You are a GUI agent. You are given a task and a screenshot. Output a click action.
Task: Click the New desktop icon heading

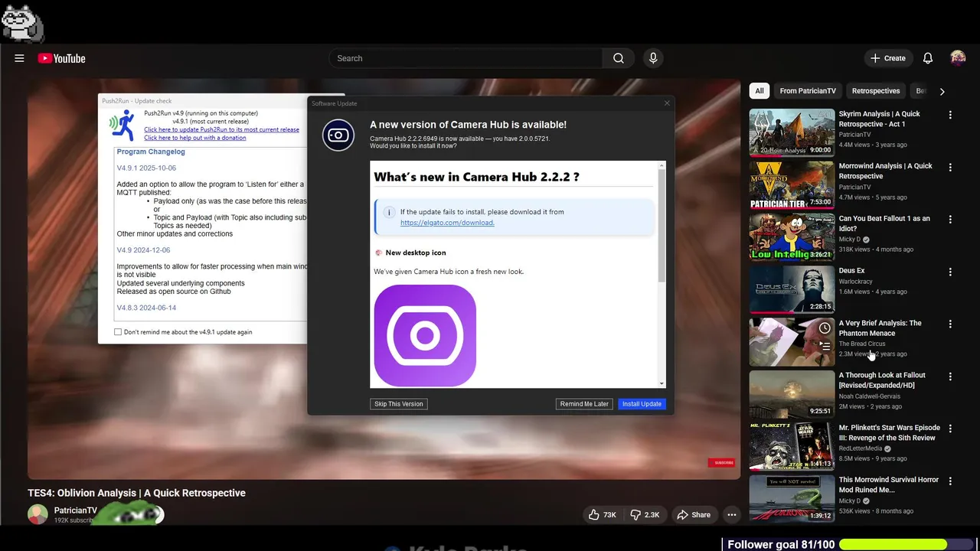click(x=416, y=253)
